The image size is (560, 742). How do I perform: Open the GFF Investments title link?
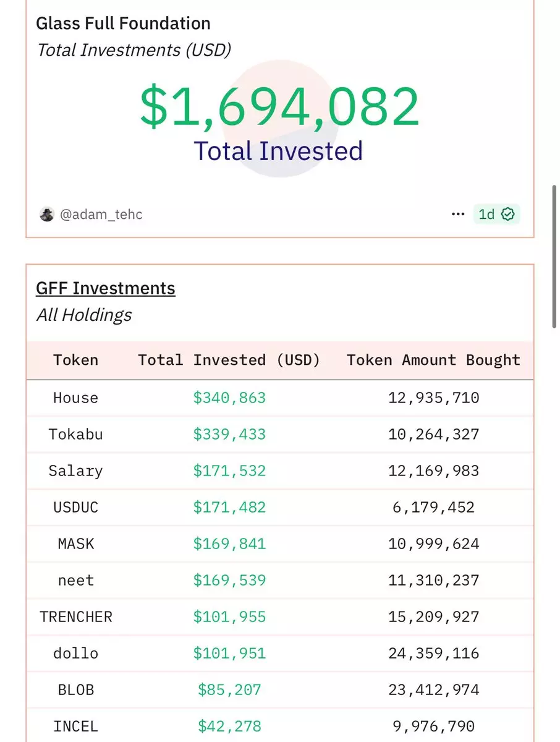(x=106, y=288)
